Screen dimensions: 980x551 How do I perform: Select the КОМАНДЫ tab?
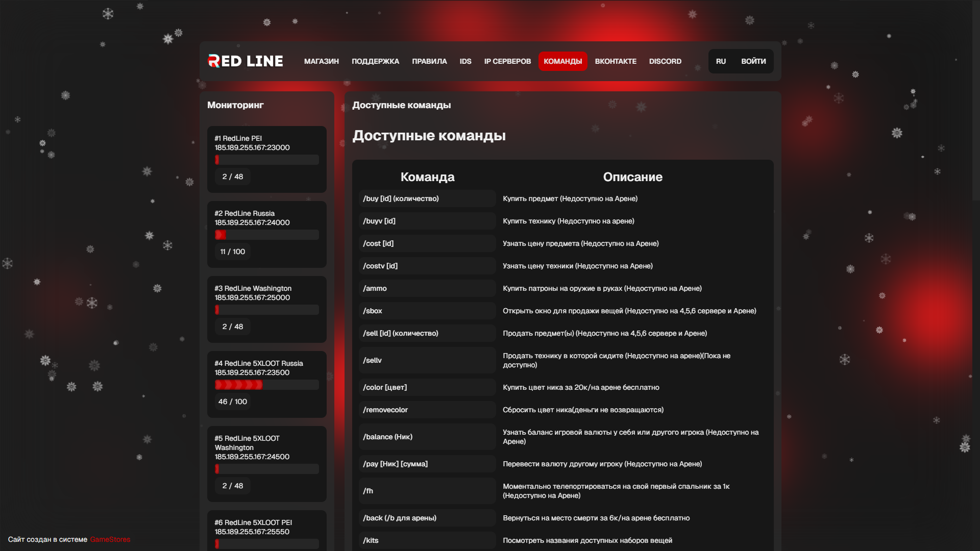[x=563, y=61]
